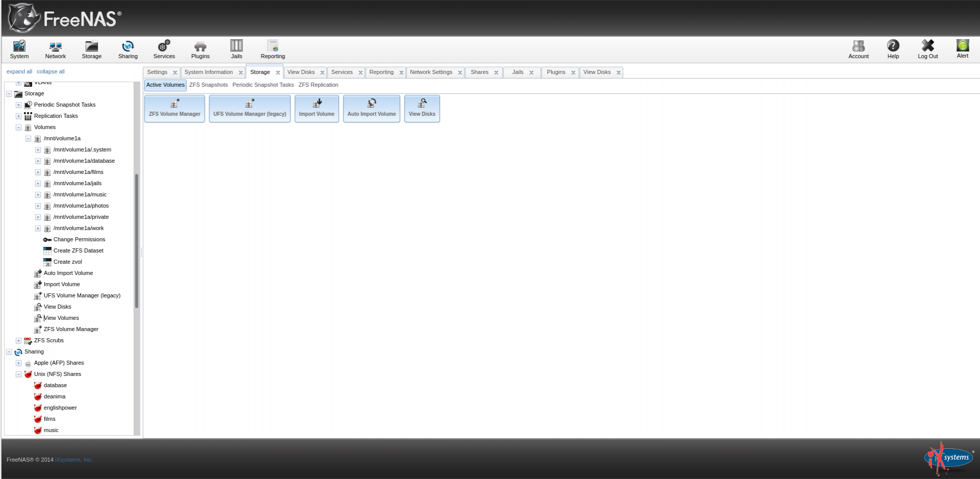
Task: Open the Jails toolbar icon
Action: (236, 49)
